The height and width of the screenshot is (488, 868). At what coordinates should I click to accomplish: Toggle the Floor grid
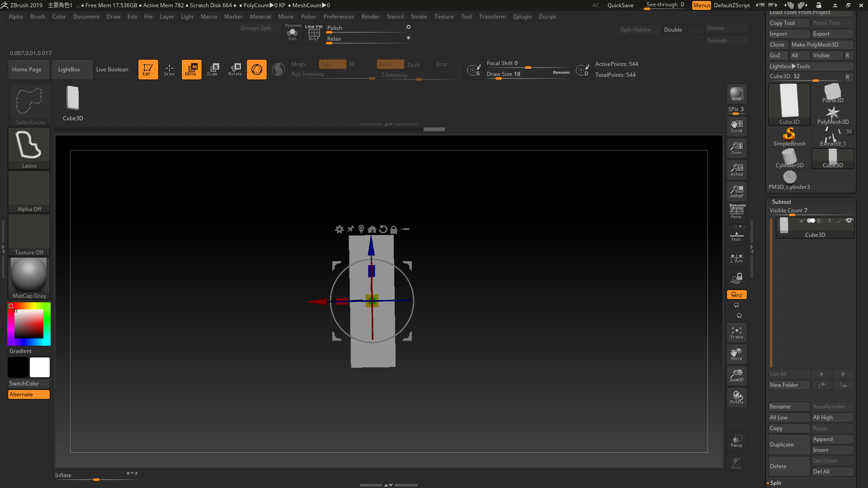[x=736, y=236]
